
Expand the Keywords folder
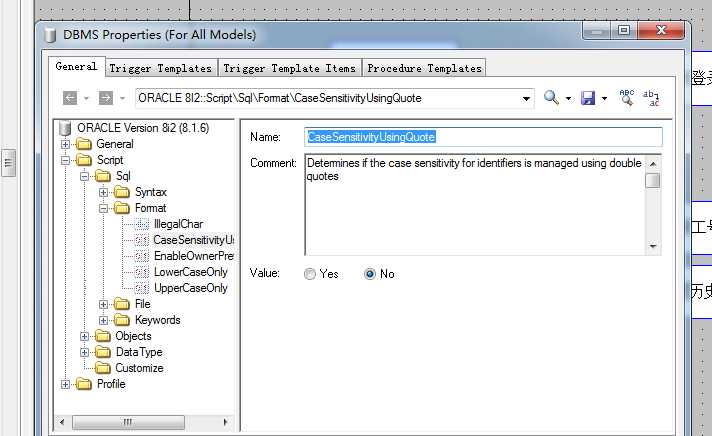[x=104, y=320]
